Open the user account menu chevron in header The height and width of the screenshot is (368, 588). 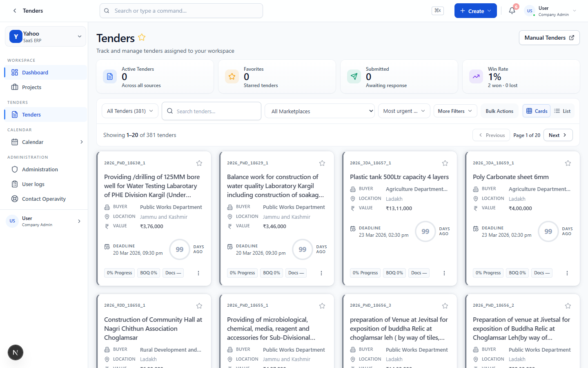pyautogui.click(x=575, y=11)
